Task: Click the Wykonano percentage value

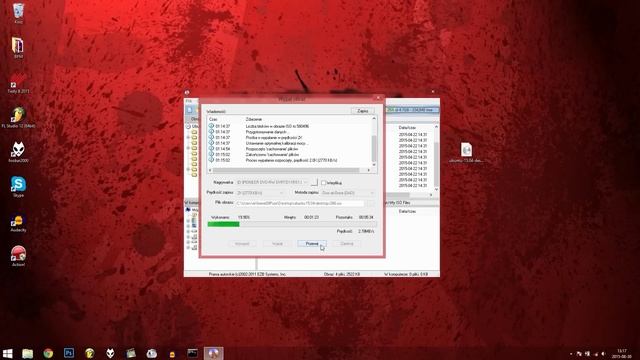Action: coord(243,218)
